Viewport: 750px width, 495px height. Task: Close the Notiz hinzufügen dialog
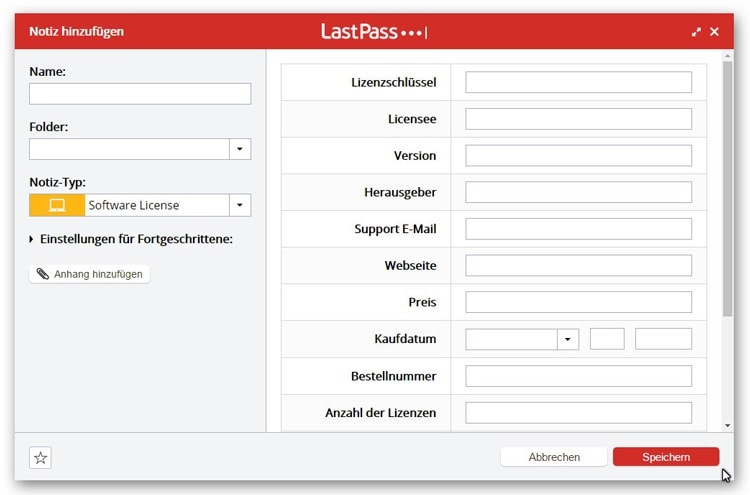[x=715, y=32]
